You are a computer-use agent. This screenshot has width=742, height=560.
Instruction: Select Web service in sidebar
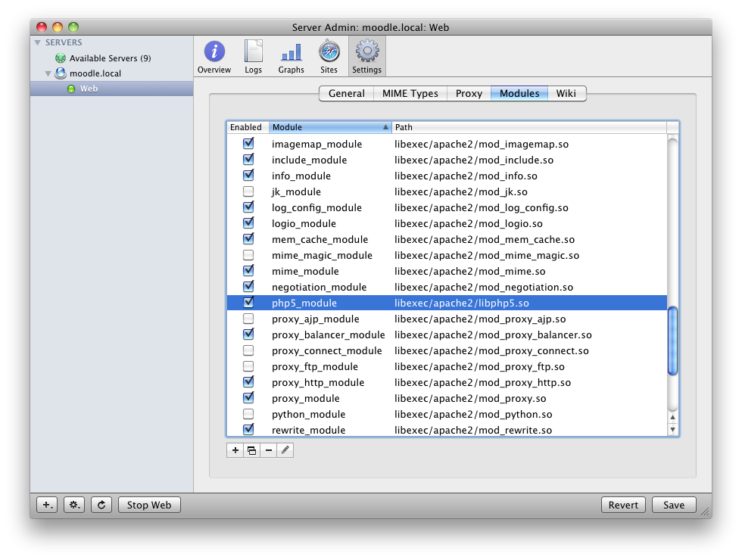112,89
